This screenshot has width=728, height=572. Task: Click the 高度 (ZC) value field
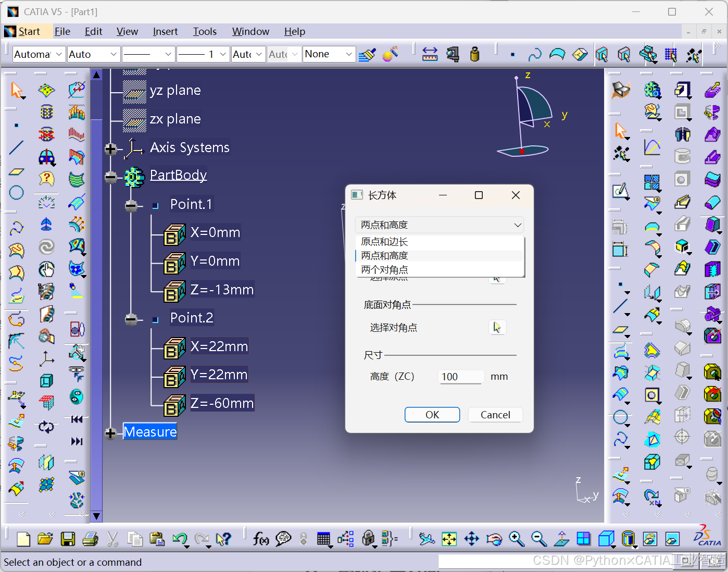point(460,377)
